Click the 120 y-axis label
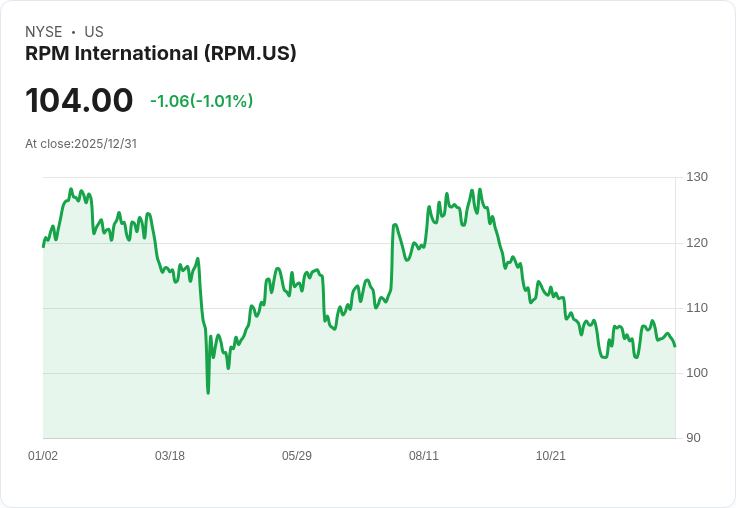736x508 pixels. coord(697,243)
